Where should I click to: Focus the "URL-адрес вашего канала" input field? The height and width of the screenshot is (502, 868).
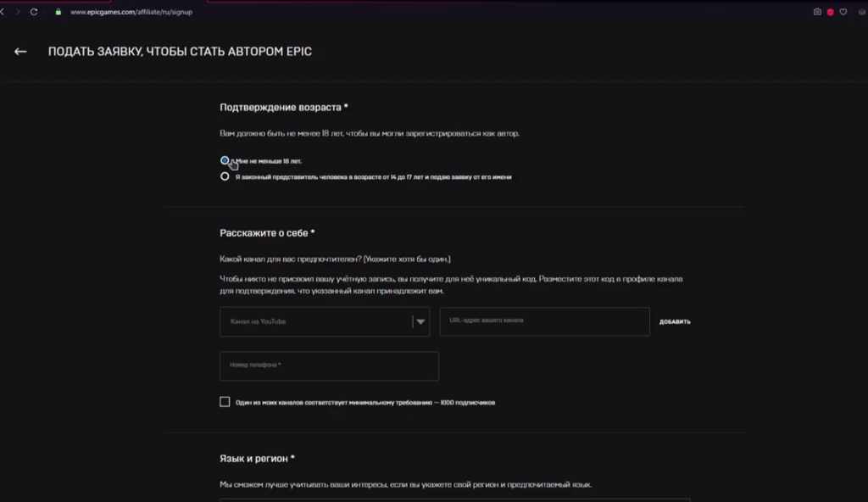tap(544, 321)
